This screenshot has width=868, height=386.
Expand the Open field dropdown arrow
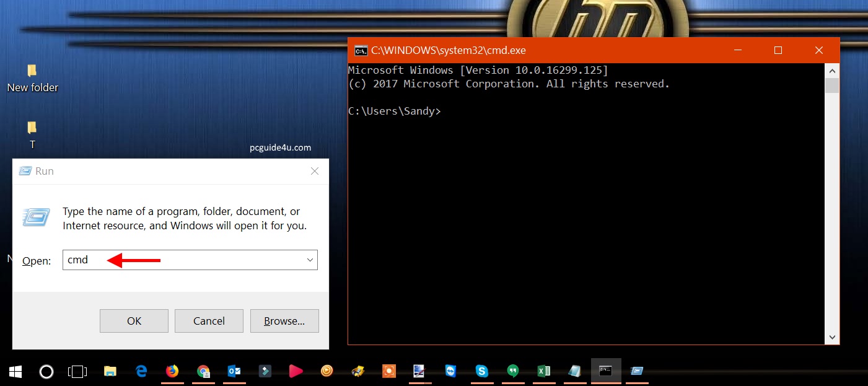310,260
